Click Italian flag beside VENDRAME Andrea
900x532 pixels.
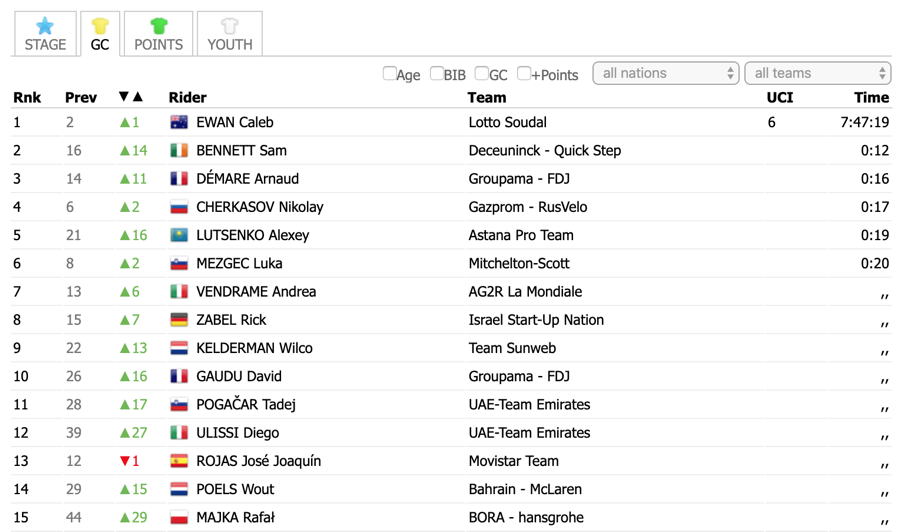179,292
